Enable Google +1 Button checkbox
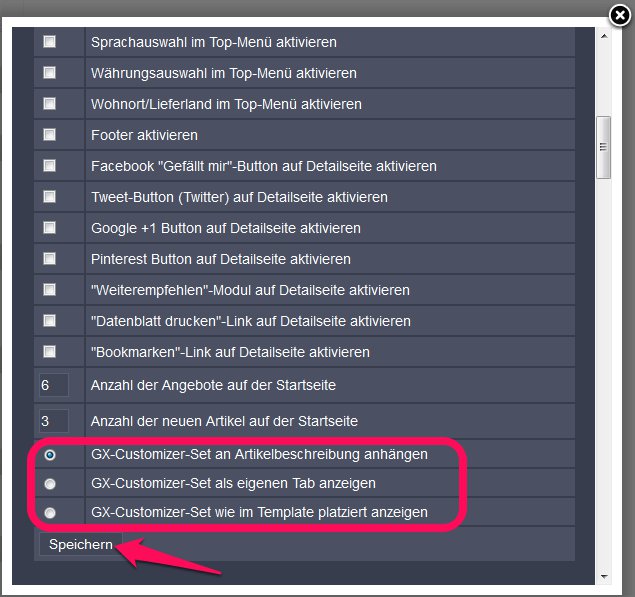635x597 pixels. click(49, 227)
